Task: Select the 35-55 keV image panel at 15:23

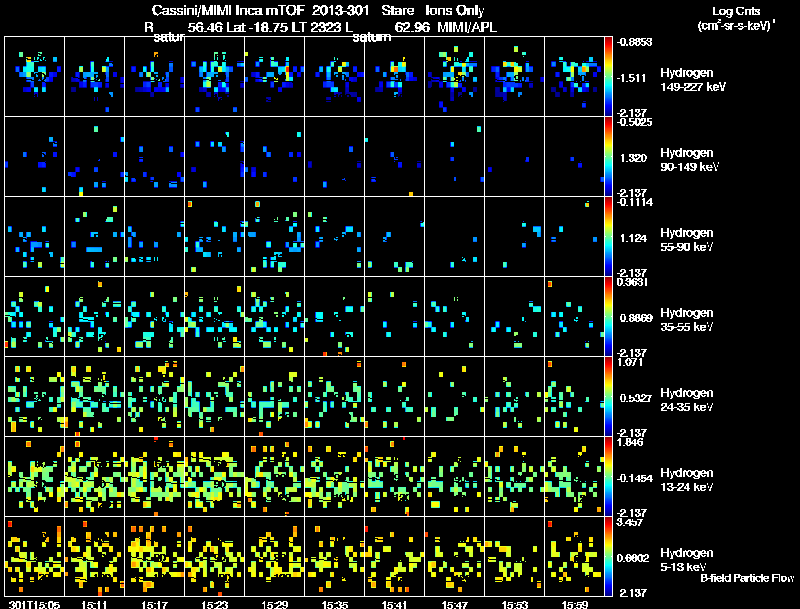Action: pos(214,317)
